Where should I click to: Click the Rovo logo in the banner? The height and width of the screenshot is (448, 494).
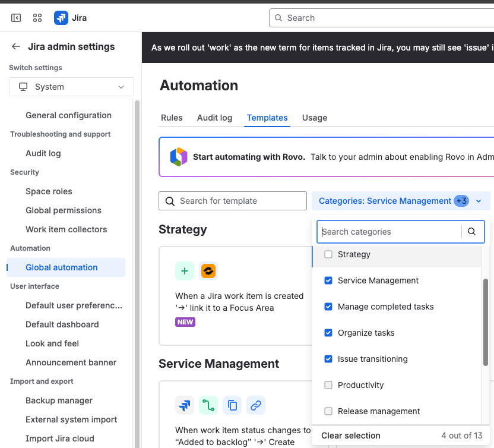point(179,157)
